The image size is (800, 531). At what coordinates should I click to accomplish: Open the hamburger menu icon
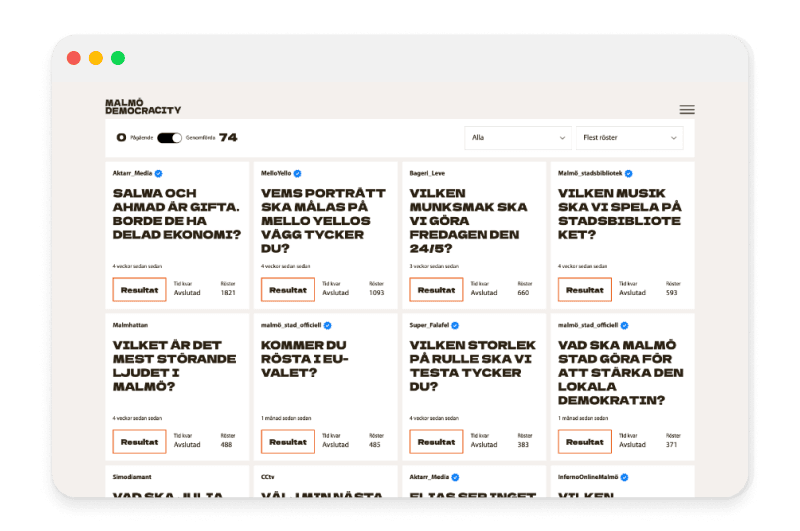click(686, 110)
